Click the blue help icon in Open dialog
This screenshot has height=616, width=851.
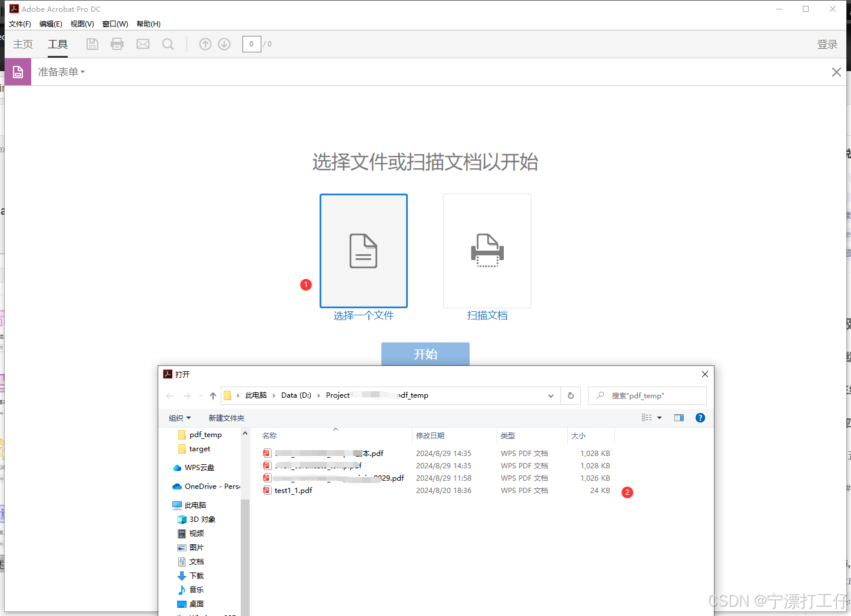(700, 418)
